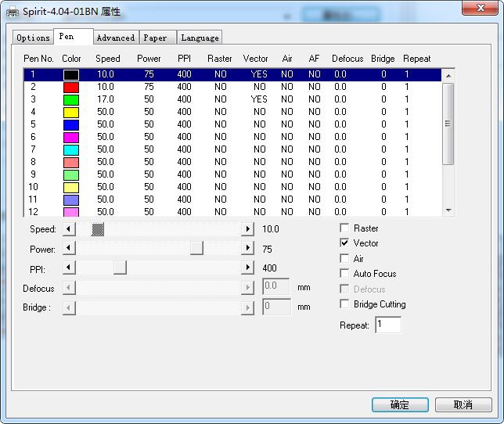The image size is (504, 424).
Task: Select the light green swatch of pen 9
Action: pyautogui.click(x=71, y=175)
